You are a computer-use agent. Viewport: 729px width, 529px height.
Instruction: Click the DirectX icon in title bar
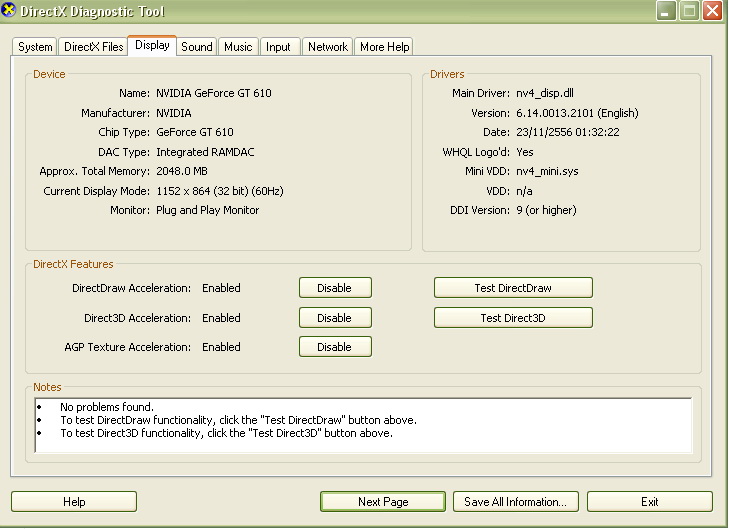click(x=8, y=10)
